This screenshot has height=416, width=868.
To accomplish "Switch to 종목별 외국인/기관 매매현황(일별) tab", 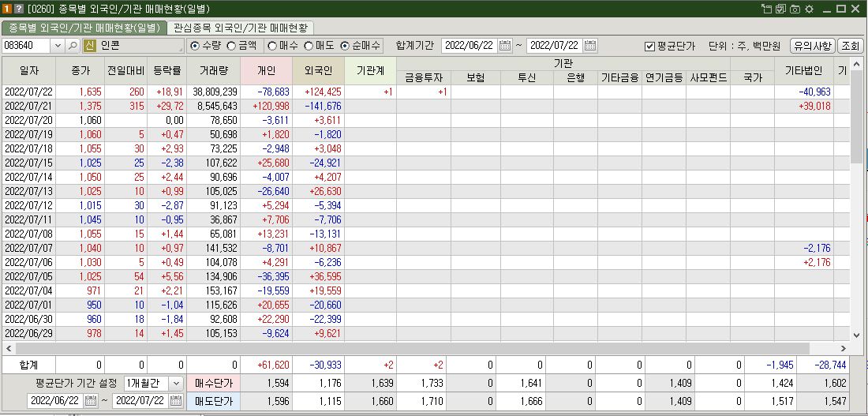I will 84,28.
